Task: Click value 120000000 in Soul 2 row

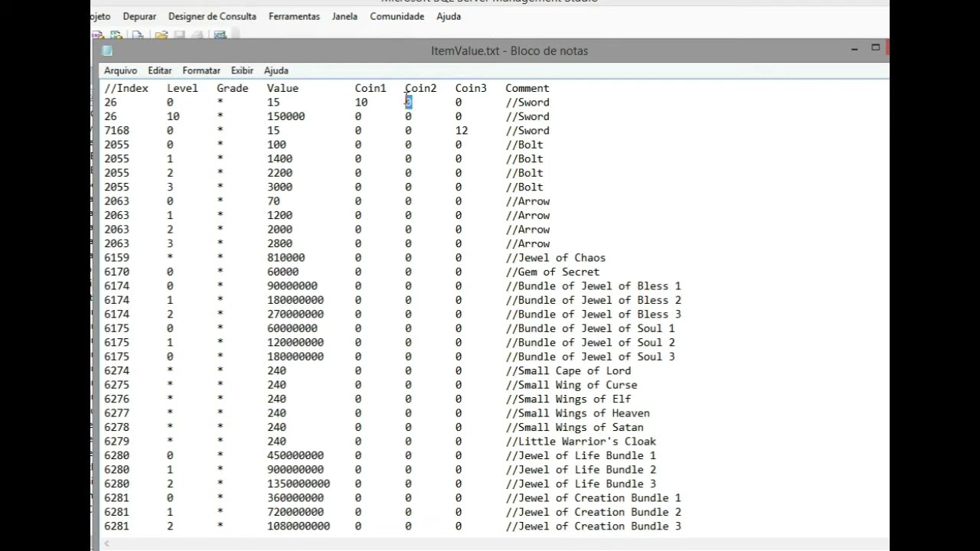Action: pyautogui.click(x=295, y=343)
